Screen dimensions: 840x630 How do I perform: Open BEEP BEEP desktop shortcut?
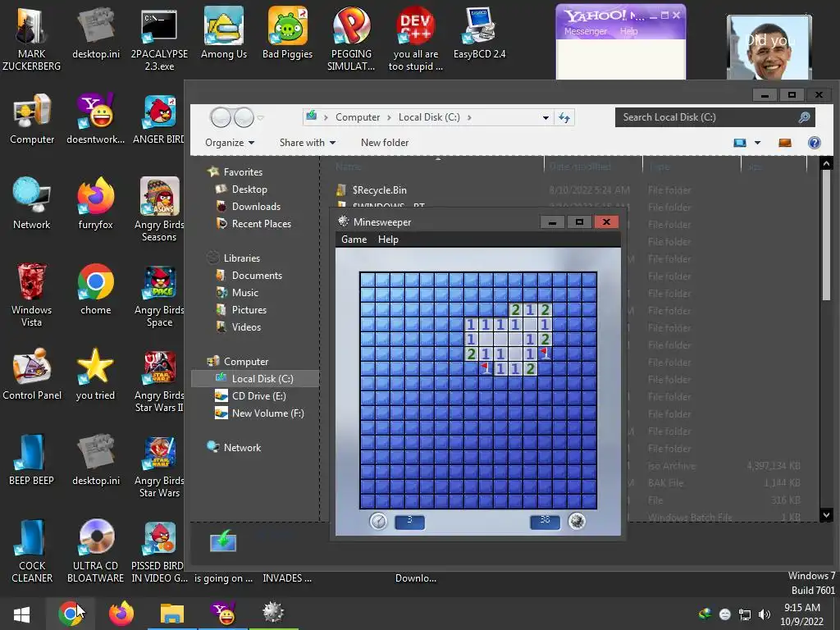pos(31,459)
